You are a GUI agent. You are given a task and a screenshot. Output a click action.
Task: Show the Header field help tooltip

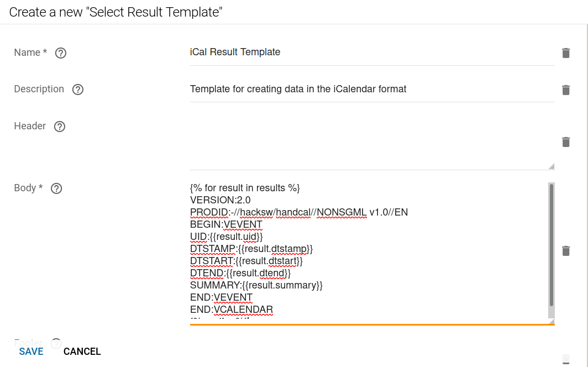[59, 126]
